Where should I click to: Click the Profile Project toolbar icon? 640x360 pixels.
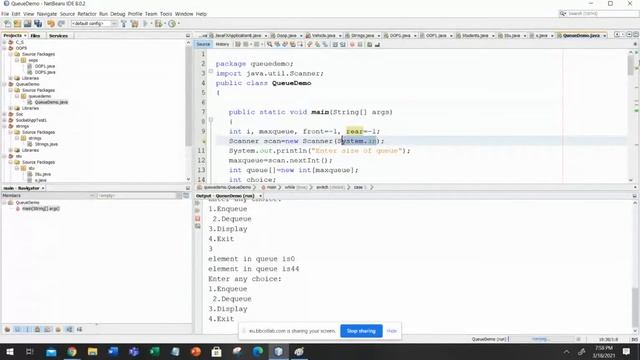pos(172,24)
